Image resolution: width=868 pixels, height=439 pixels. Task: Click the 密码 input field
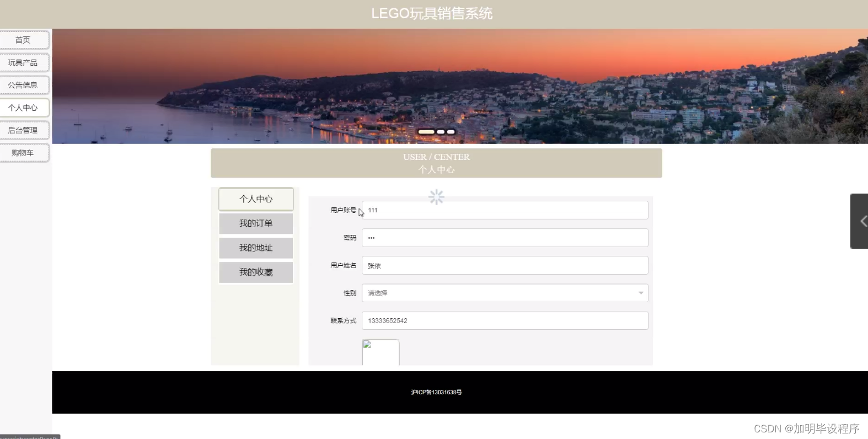[x=505, y=238]
